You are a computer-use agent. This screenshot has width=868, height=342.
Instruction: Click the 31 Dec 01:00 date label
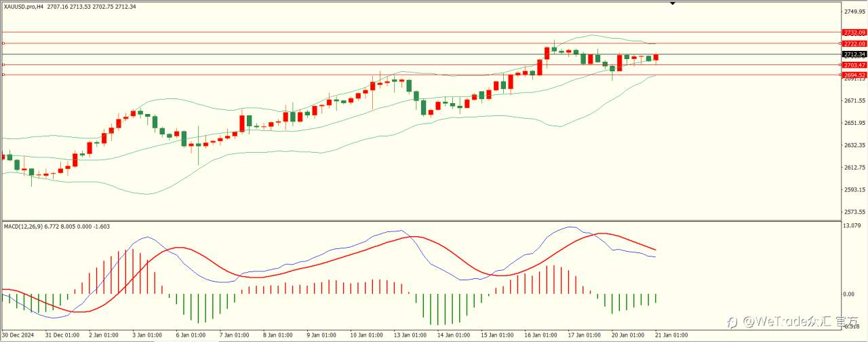point(63,335)
